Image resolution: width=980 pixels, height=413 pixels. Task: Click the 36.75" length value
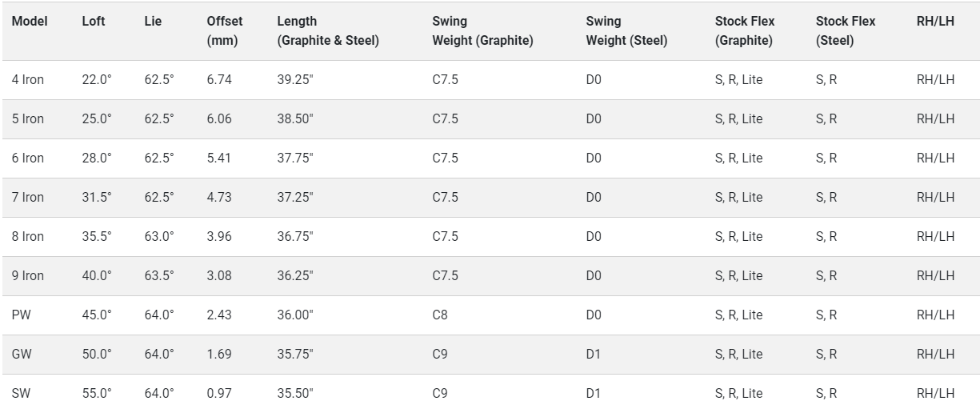click(295, 236)
